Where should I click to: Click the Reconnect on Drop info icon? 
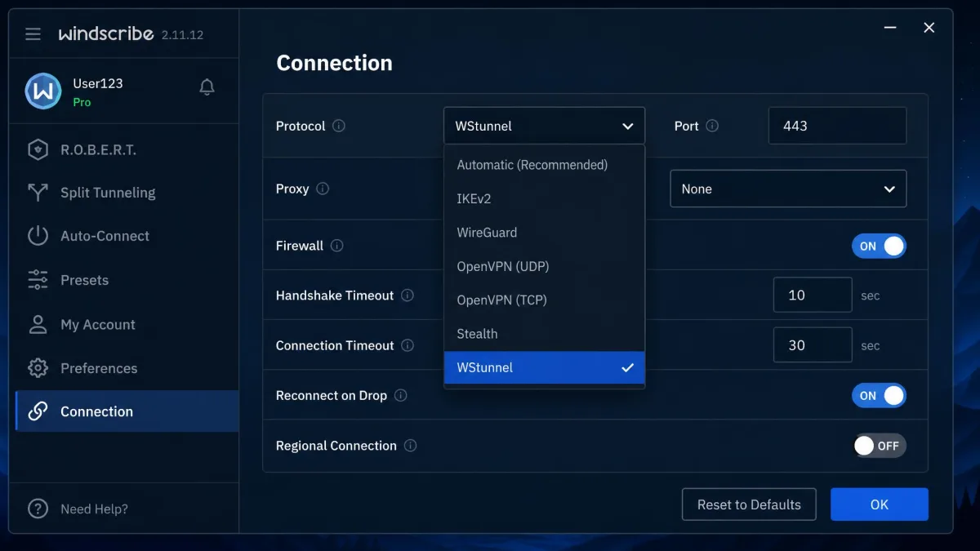(400, 395)
